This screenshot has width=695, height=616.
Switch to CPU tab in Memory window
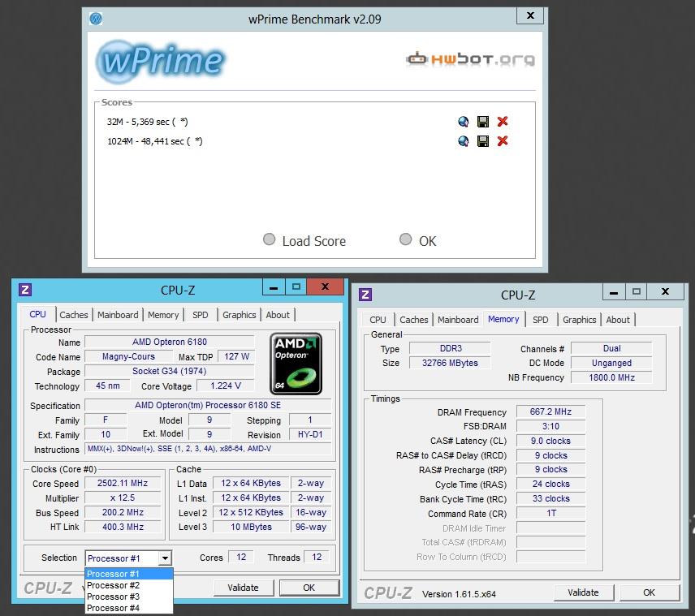coord(378,320)
